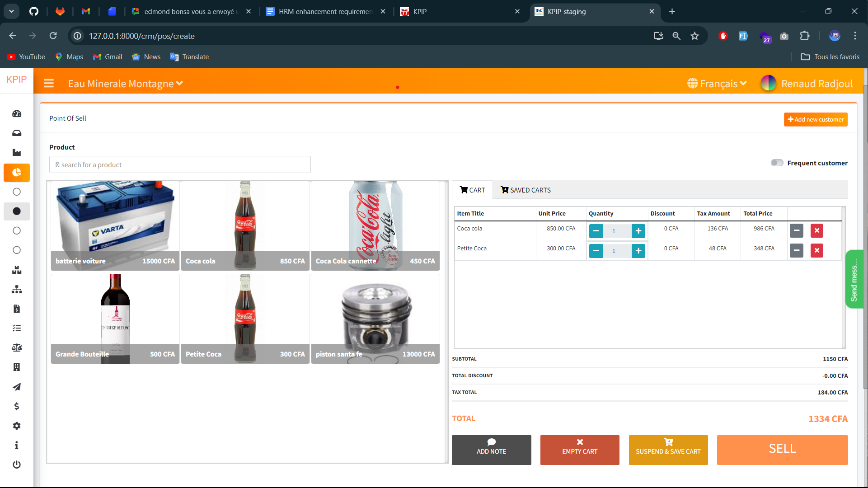868x488 pixels.
Task: Remove Coca cola row with red X
Action: tap(817, 231)
